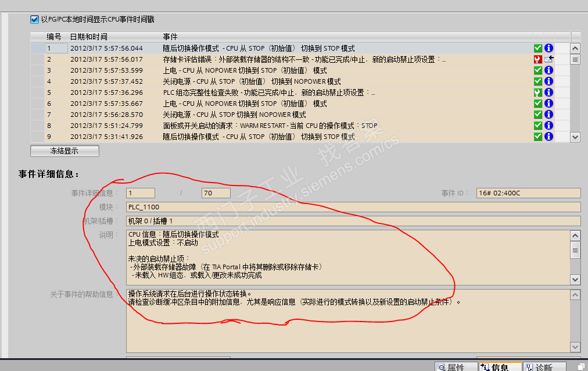This screenshot has width=588, height=371.
Task: Click blue info icon in event row 6
Action: [x=548, y=103]
